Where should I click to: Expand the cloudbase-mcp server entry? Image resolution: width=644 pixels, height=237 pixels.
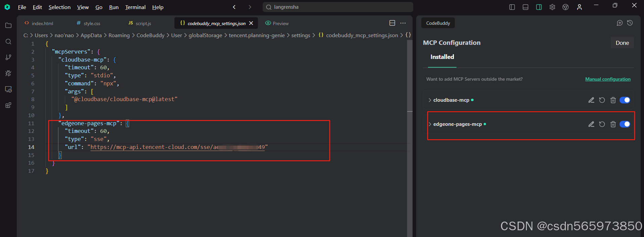tap(430, 100)
